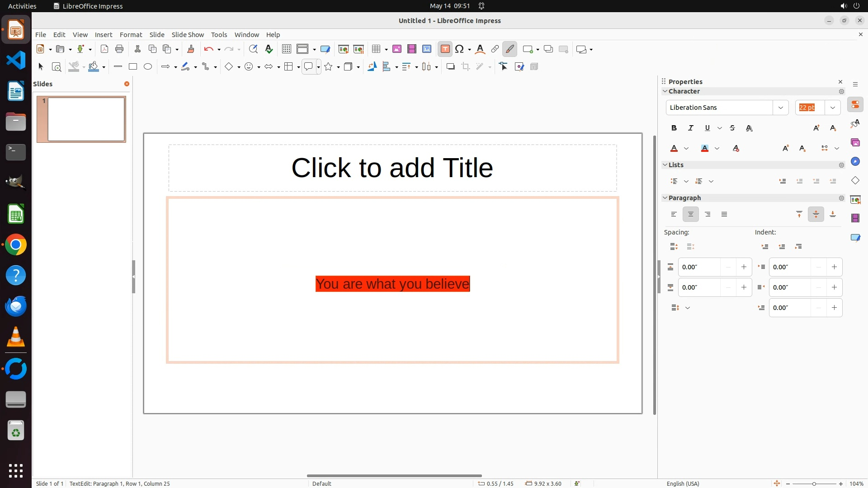Open the Gallery sidebar deck icon
The width and height of the screenshot is (868, 488).
pyautogui.click(x=855, y=143)
